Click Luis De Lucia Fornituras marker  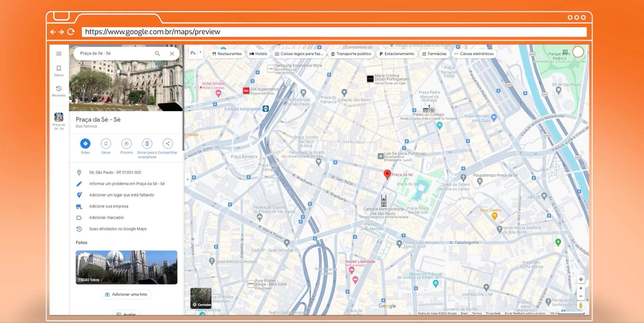[380, 156]
